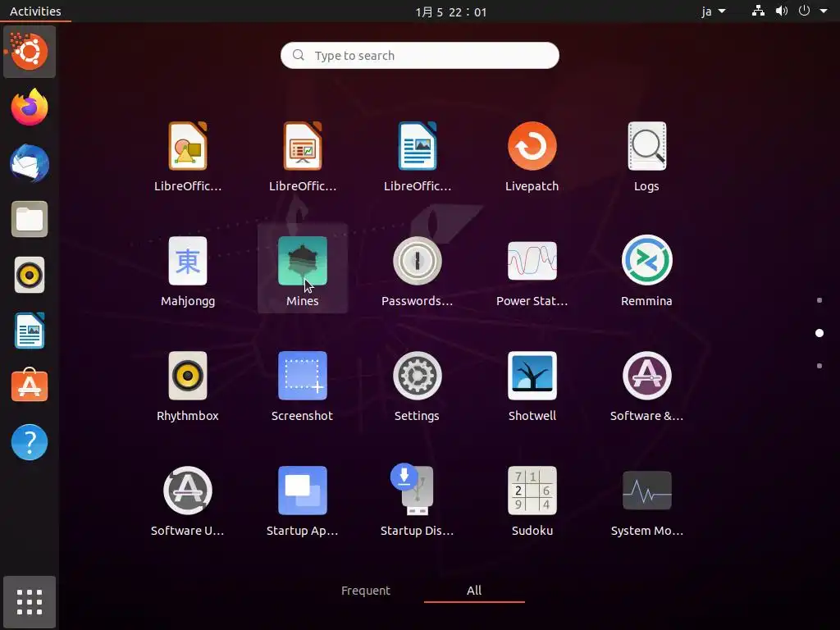Open the clock and calendar menu
This screenshot has width=840, height=630.
point(451,11)
